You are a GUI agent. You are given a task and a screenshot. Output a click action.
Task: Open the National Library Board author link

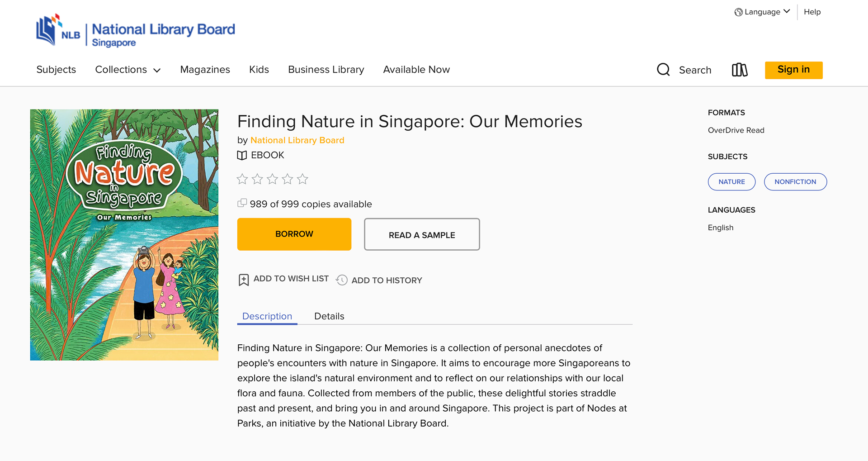pos(297,140)
